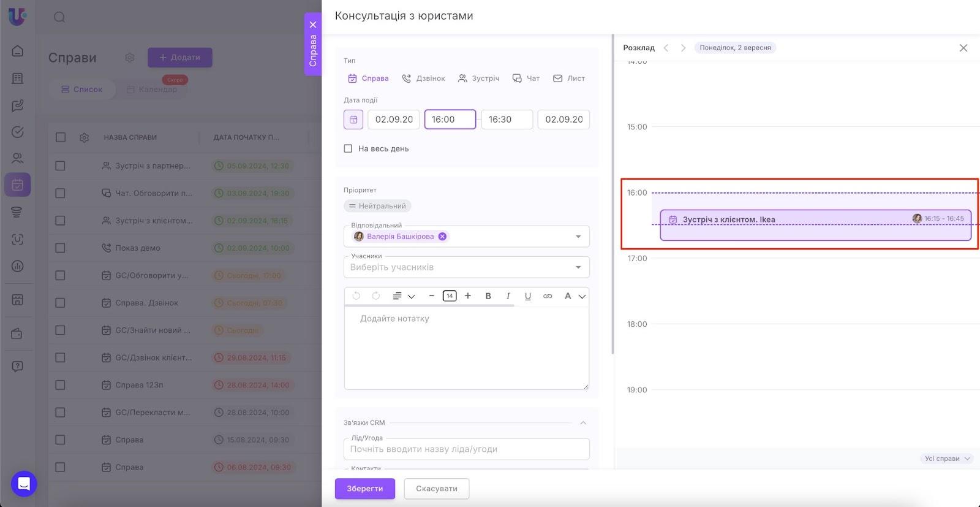Toggle underline formatting in the note
This screenshot has height=507, width=980.
pyautogui.click(x=527, y=296)
